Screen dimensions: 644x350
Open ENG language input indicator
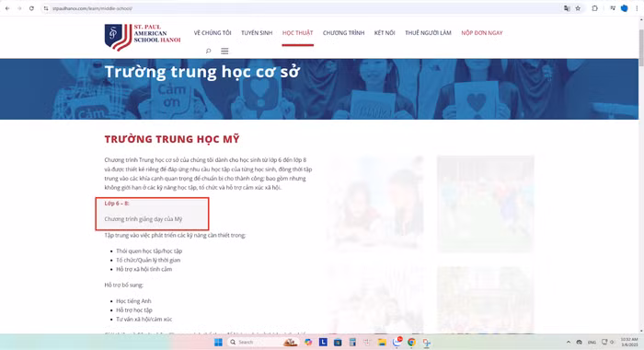pos(592,343)
